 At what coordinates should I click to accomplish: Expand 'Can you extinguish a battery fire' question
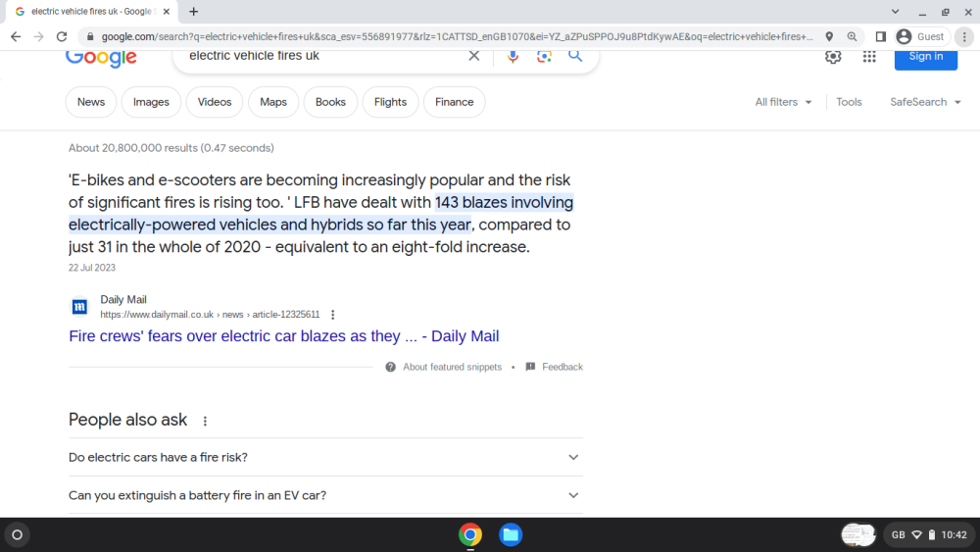tap(325, 495)
